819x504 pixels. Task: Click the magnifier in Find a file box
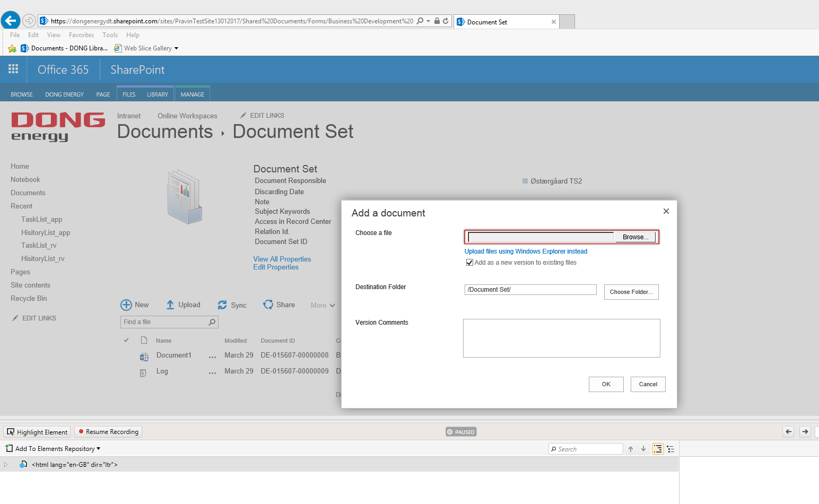coord(212,322)
